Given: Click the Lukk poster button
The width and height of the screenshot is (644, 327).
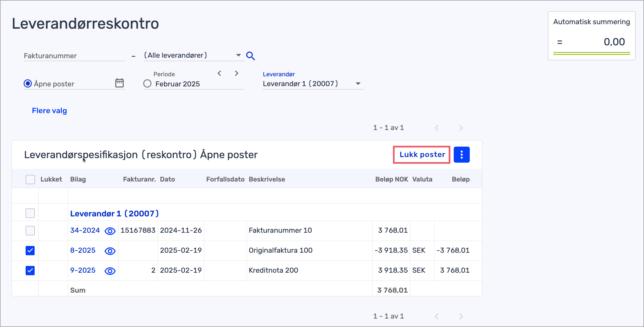Looking at the screenshot, I should click(x=422, y=154).
